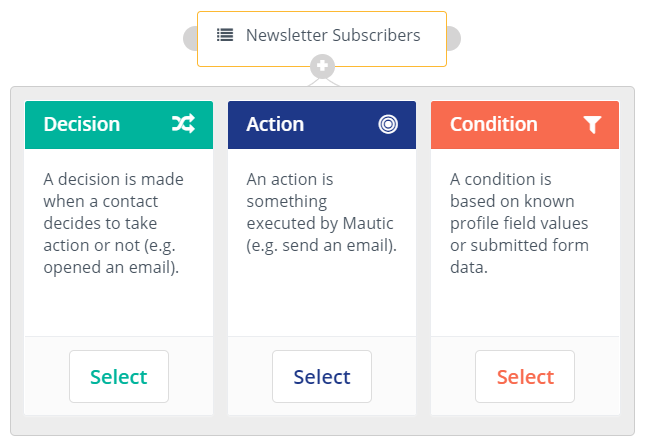
Task: Select the Decision event type
Action: pos(119,377)
